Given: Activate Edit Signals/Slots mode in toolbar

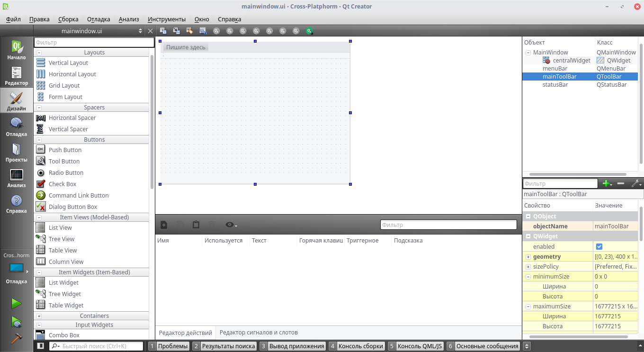Looking at the screenshot, I should [177, 31].
